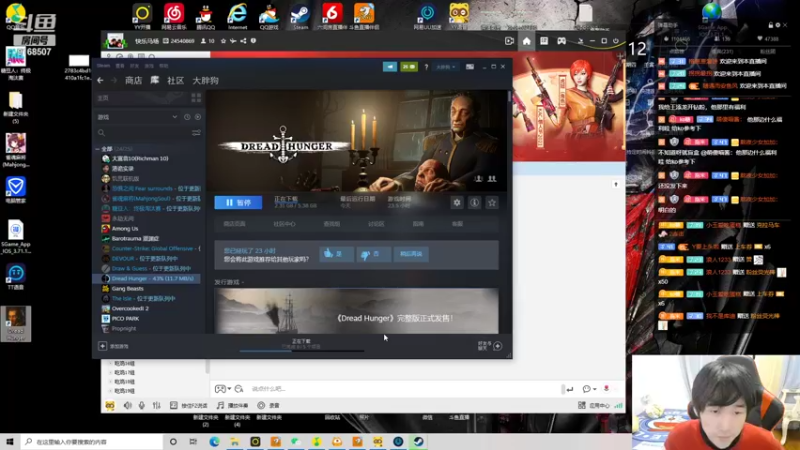Open friends and chat button
The width and height of the screenshot is (800, 450).
pos(490,346)
